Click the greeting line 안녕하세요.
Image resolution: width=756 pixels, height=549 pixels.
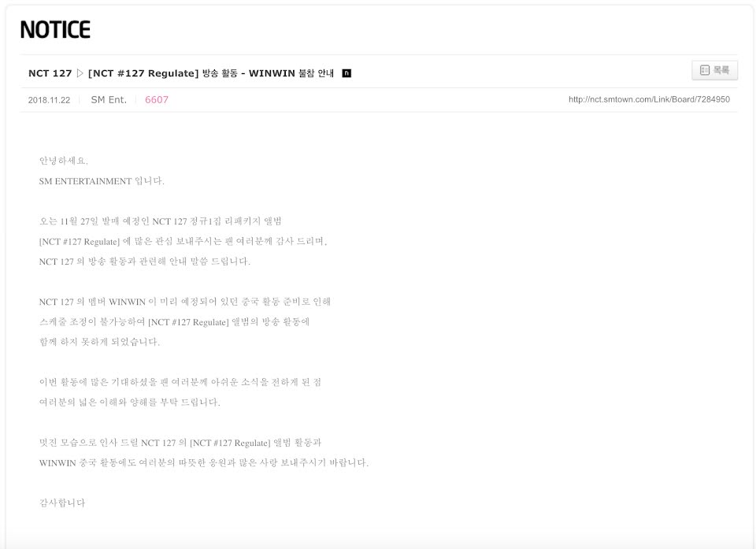64,161
